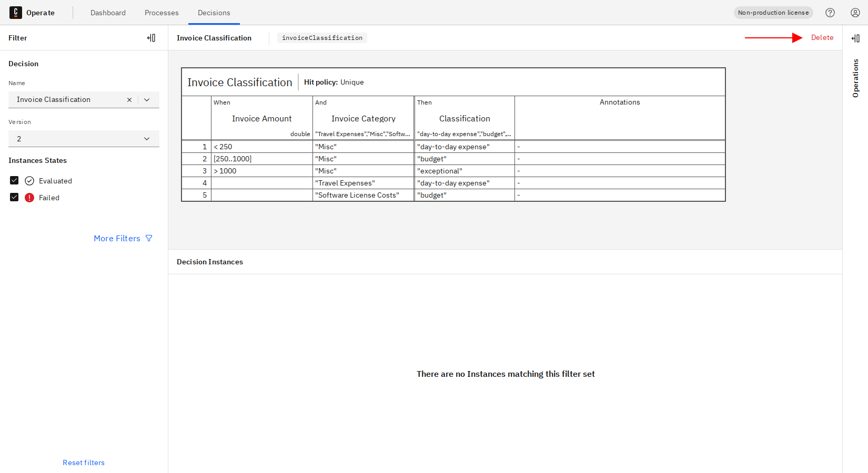The width and height of the screenshot is (868, 473).
Task: Uncheck the Failed instances checkbox
Action: pos(14,198)
